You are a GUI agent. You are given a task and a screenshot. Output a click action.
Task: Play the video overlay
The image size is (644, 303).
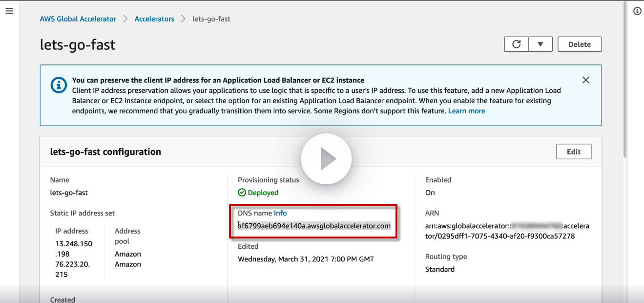326,159
